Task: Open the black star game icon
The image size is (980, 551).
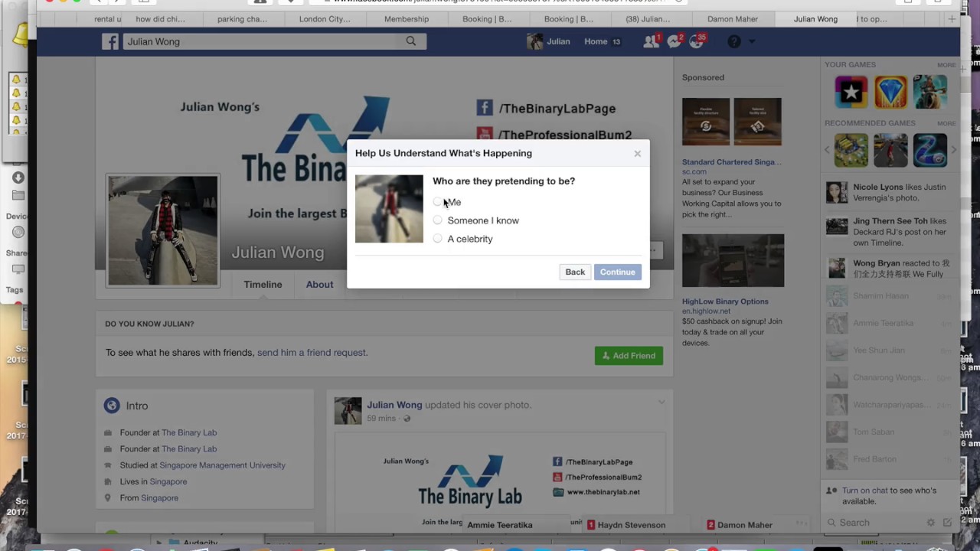Action: coord(851,93)
